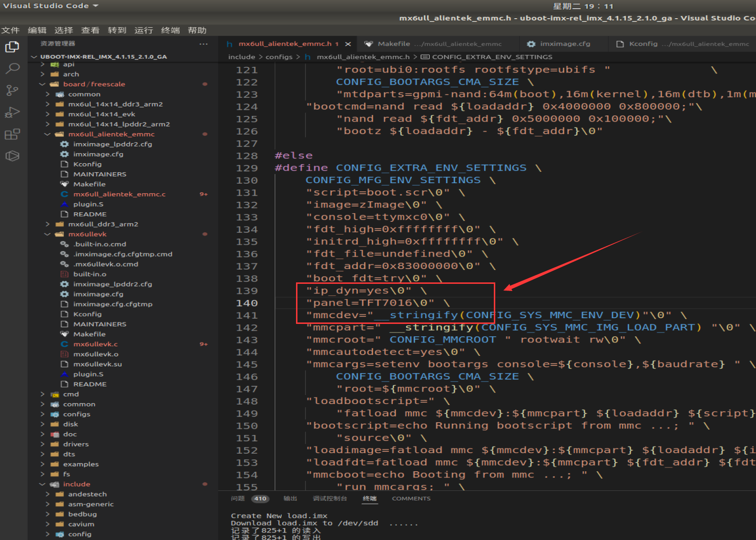Click the CONFIG_EXTRA_ENV_SETTINGS breadcrumb

(492, 57)
